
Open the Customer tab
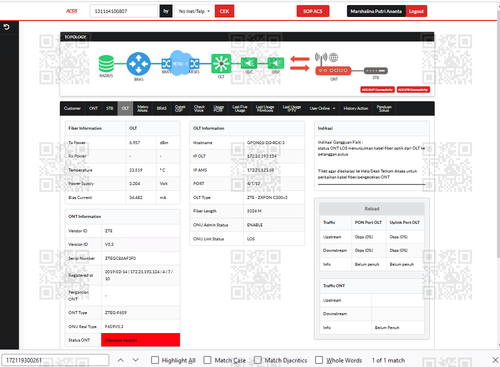(x=72, y=108)
